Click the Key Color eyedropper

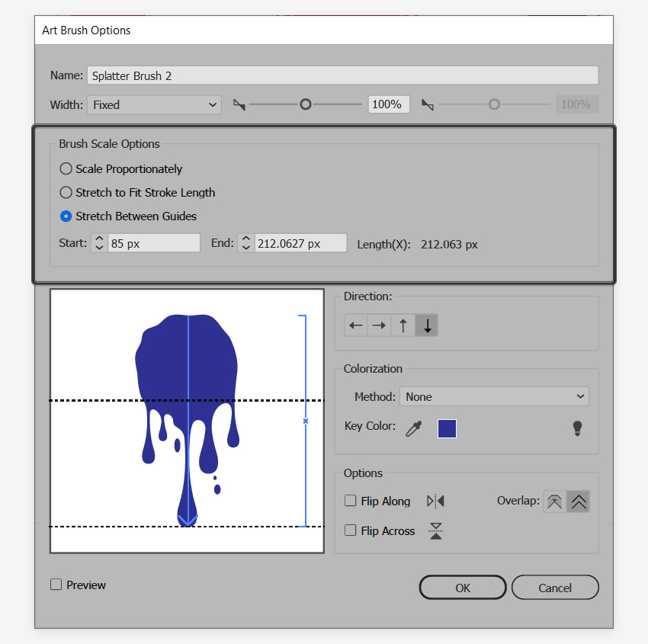(x=413, y=428)
